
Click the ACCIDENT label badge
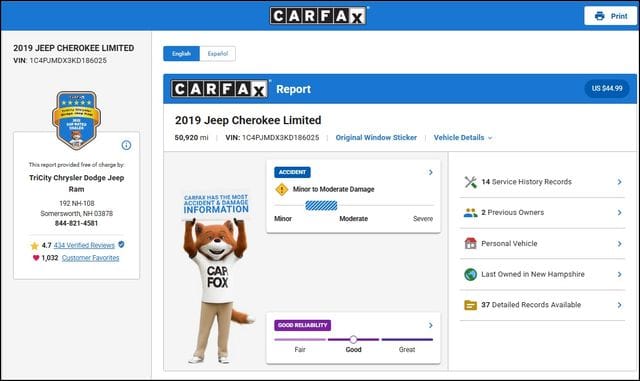(292, 172)
